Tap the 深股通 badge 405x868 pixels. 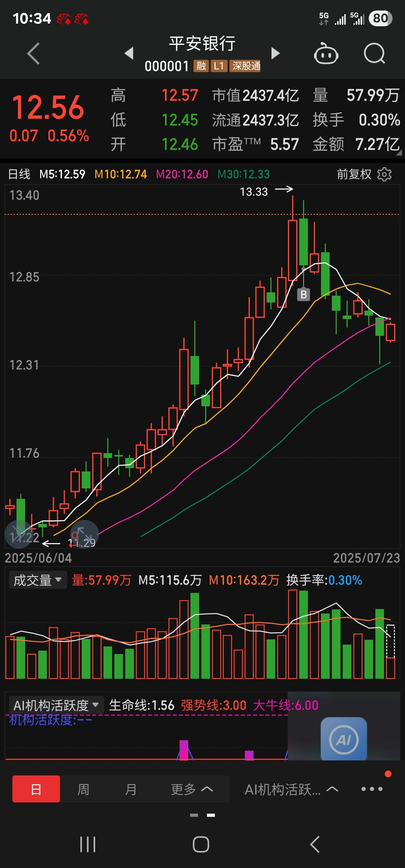(245, 66)
